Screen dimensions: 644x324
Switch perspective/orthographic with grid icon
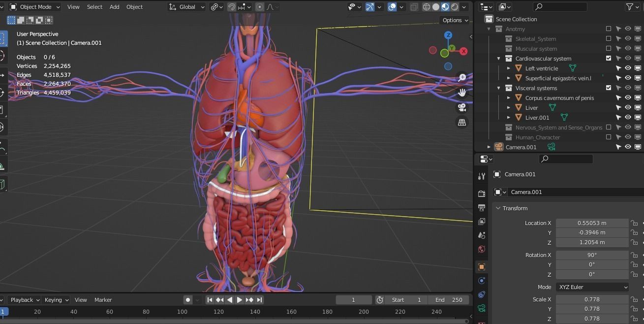pos(462,122)
